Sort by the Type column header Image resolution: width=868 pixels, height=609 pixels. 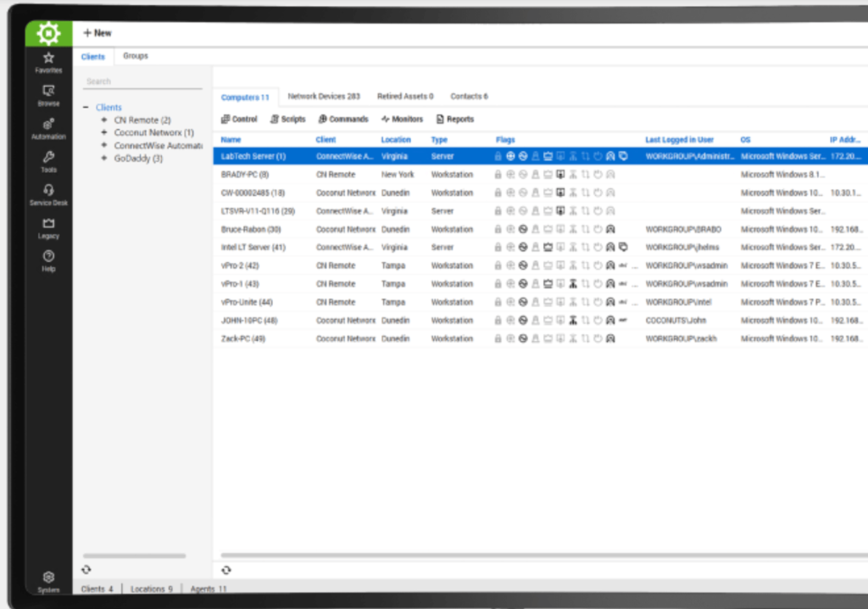439,140
